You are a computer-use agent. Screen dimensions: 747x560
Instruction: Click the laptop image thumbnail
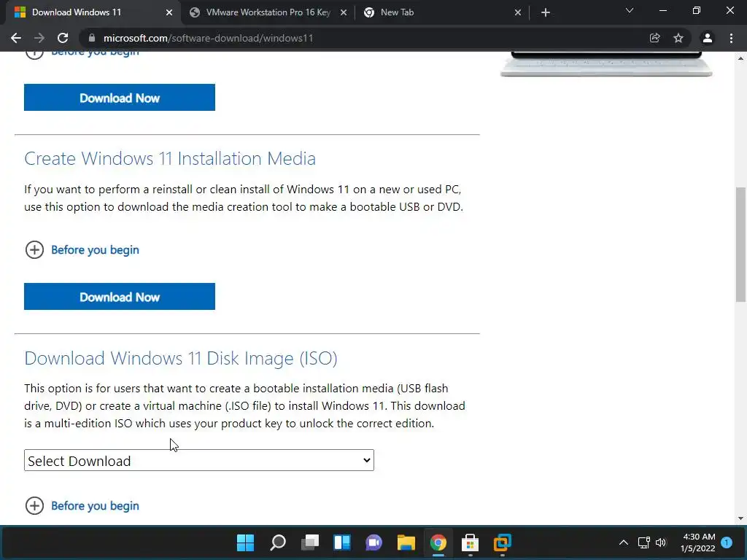click(x=606, y=64)
